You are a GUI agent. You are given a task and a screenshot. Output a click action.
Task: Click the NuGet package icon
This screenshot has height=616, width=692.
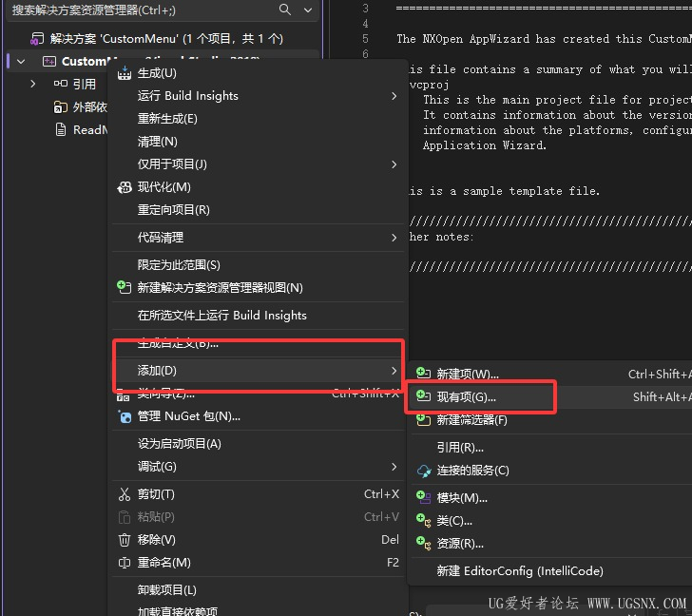[x=125, y=416]
